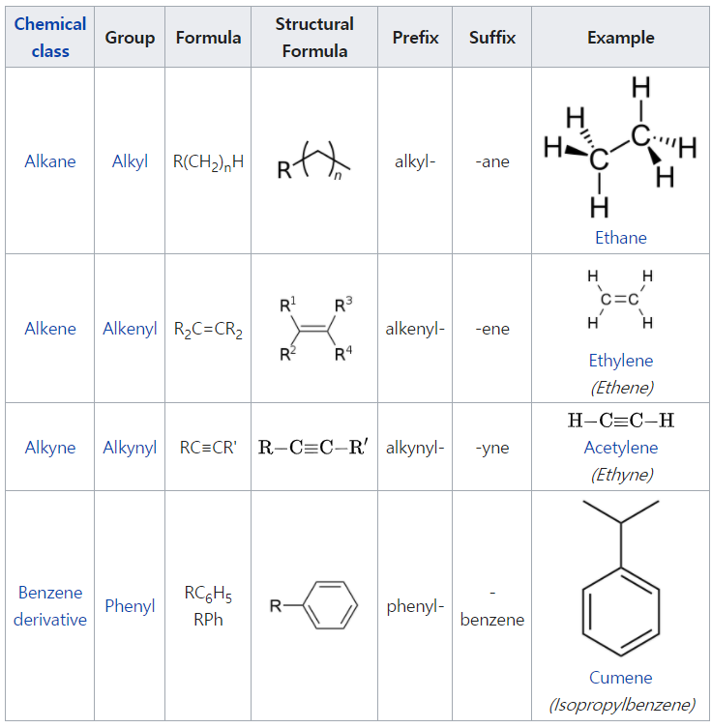
Task: Click the Alkenyl group link
Action: point(130,328)
